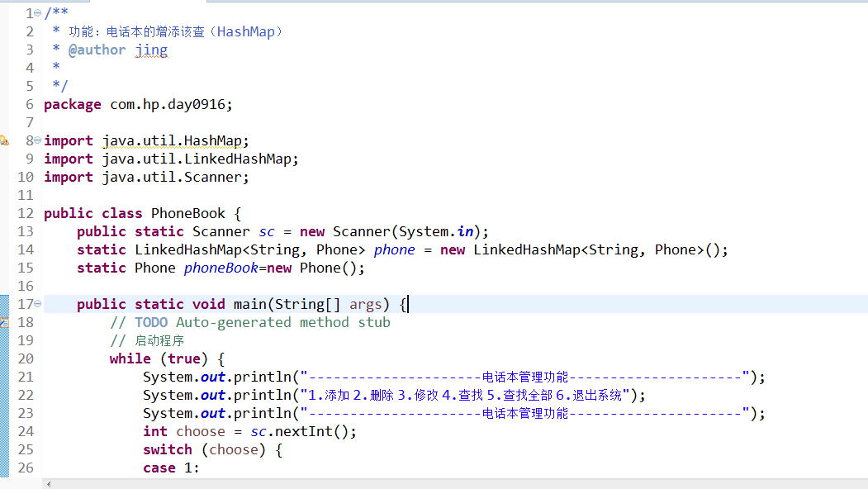868x489 pixels.
Task: Click line number 12 in the gutter
Action: pyautogui.click(x=26, y=213)
